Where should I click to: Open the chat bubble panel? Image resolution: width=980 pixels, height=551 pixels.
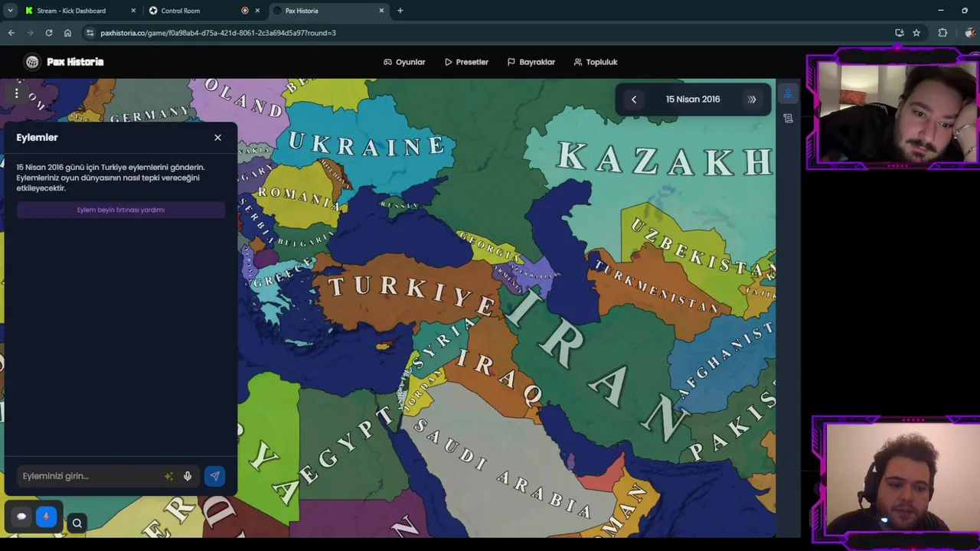point(21,517)
